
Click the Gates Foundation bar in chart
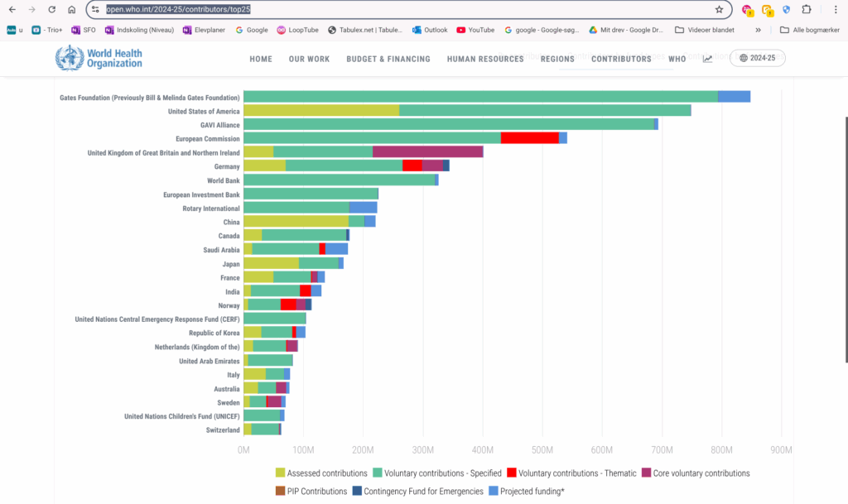coord(480,97)
